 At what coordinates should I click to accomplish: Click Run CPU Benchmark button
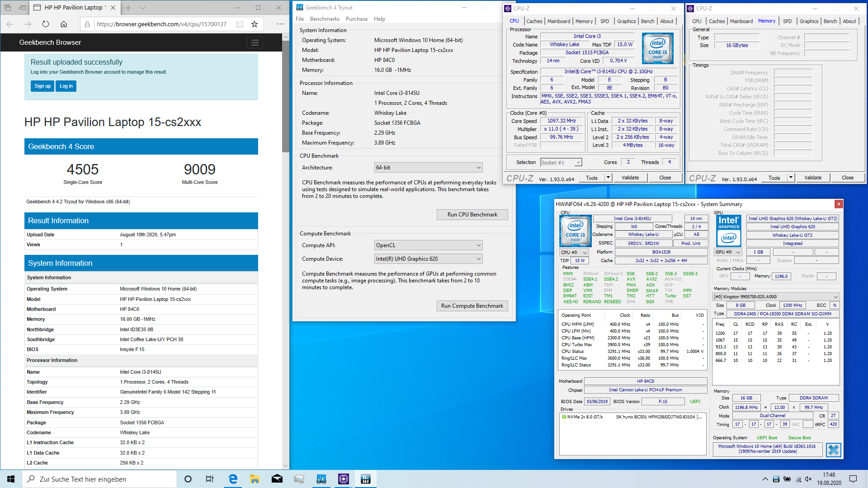point(472,215)
